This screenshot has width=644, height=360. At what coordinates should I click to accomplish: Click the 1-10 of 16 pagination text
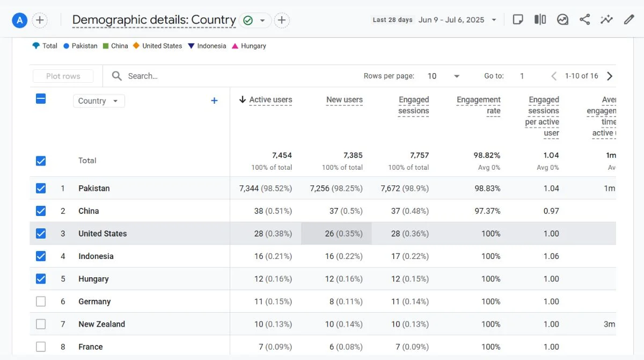tap(582, 76)
